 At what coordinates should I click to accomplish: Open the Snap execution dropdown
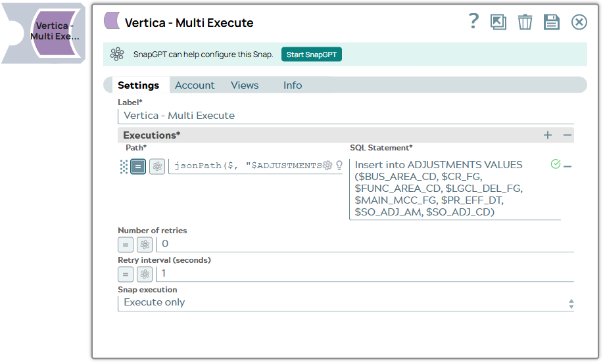(x=345, y=303)
